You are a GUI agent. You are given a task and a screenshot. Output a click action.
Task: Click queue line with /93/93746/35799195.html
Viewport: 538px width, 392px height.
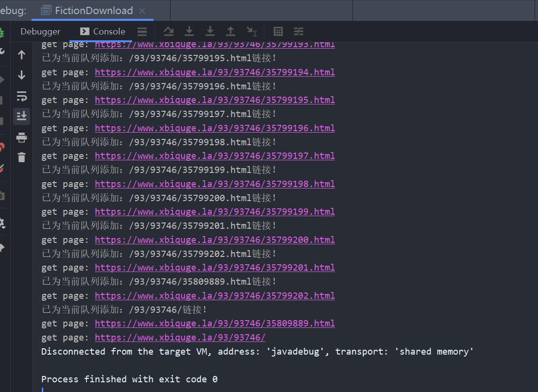coord(159,58)
